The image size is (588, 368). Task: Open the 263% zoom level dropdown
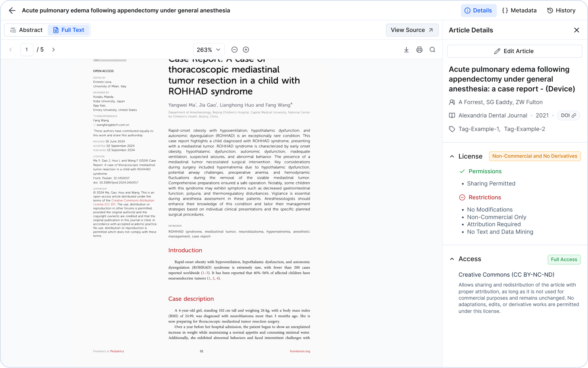click(209, 50)
